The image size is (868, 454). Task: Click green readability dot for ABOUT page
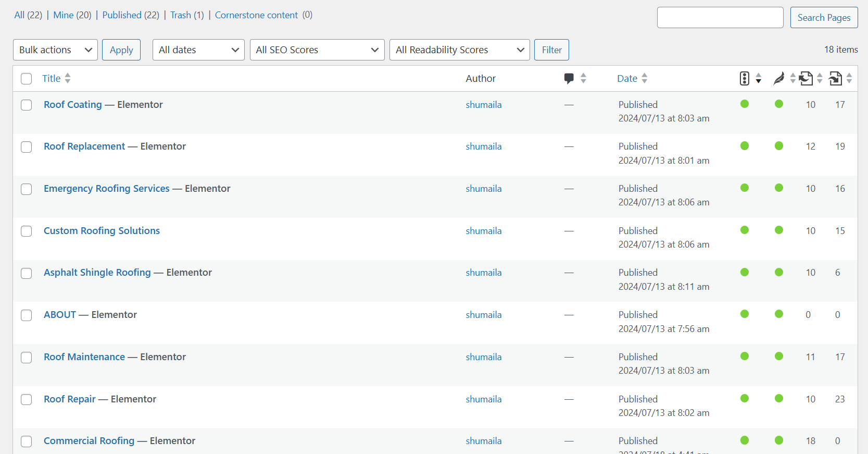[x=779, y=314]
